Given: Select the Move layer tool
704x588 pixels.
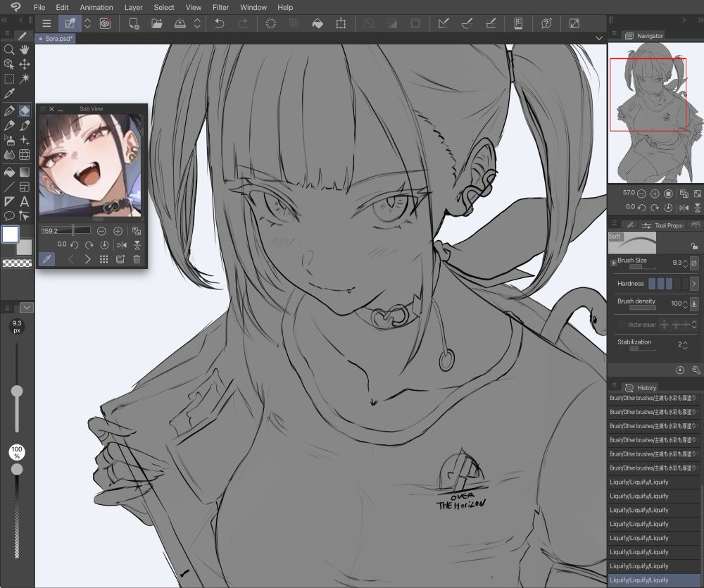Looking at the screenshot, I should (25, 64).
